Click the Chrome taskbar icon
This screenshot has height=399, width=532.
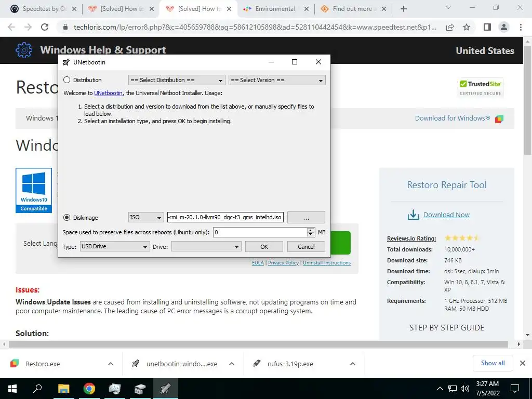click(x=89, y=389)
